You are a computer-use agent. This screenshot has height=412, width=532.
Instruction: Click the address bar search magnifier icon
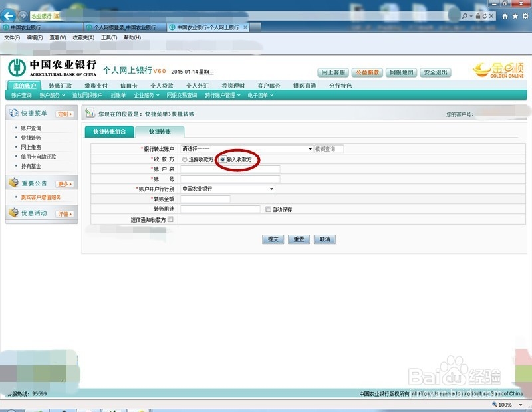465,16
